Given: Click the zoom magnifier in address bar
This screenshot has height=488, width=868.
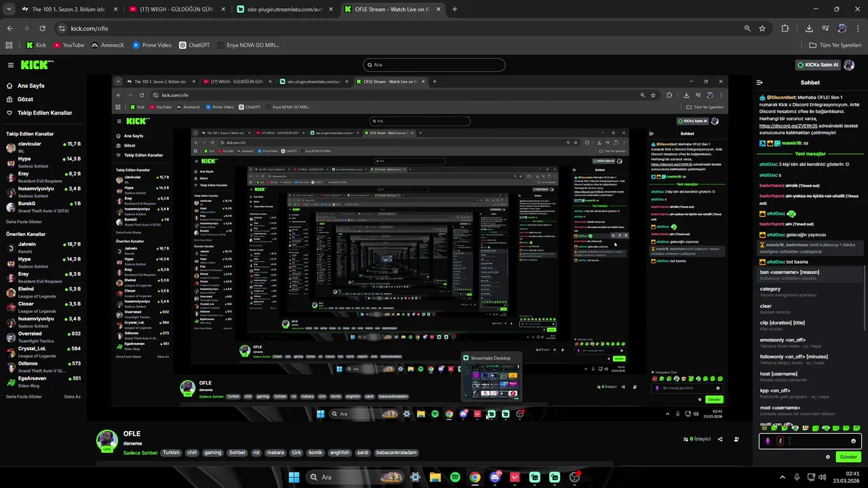Looking at the screenshot, I should (747, 28).
